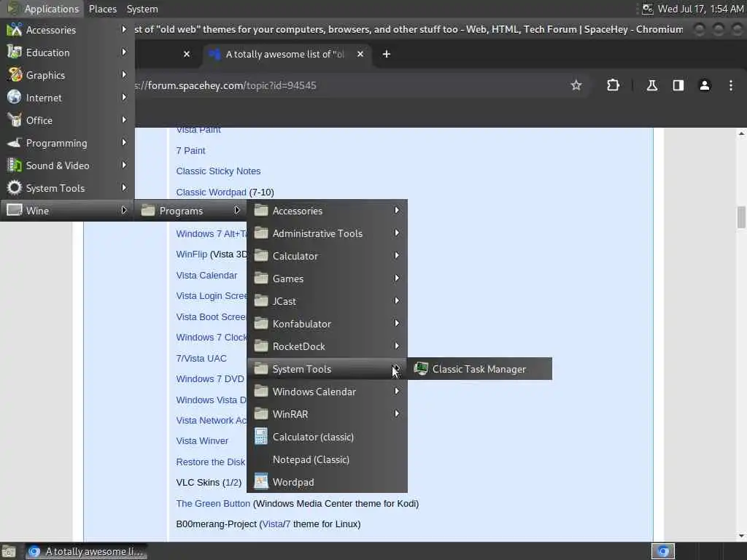Image resolution: width=747 pixels, height=560 pixels.
Task: Open 7/Vista UAC link
Action: pos(201,358)
